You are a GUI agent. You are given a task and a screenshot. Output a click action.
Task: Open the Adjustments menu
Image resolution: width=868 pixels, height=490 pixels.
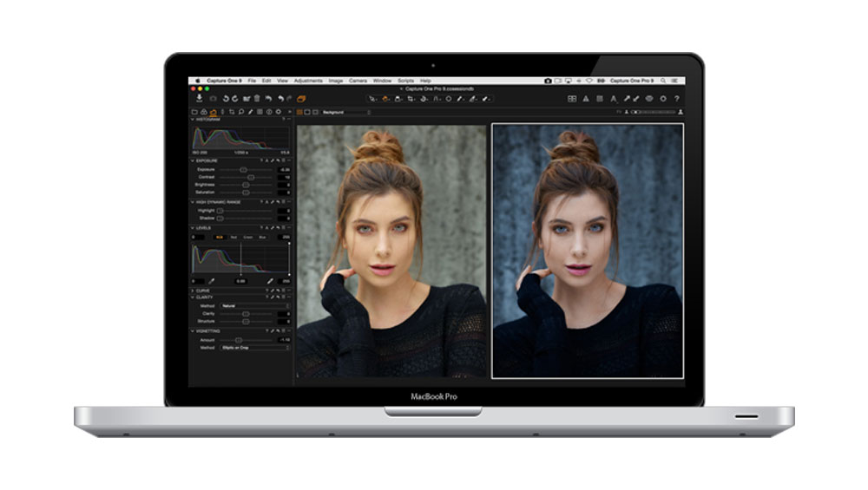click(307, 81)
